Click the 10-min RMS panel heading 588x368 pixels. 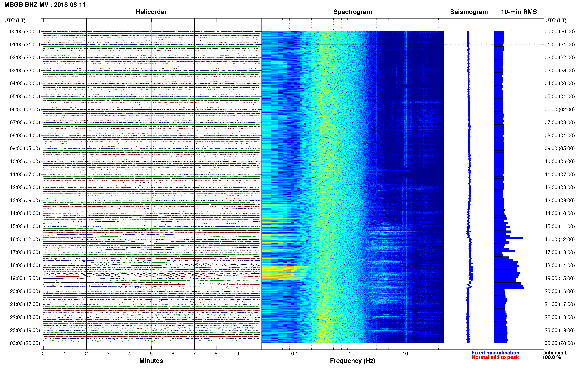519,12
